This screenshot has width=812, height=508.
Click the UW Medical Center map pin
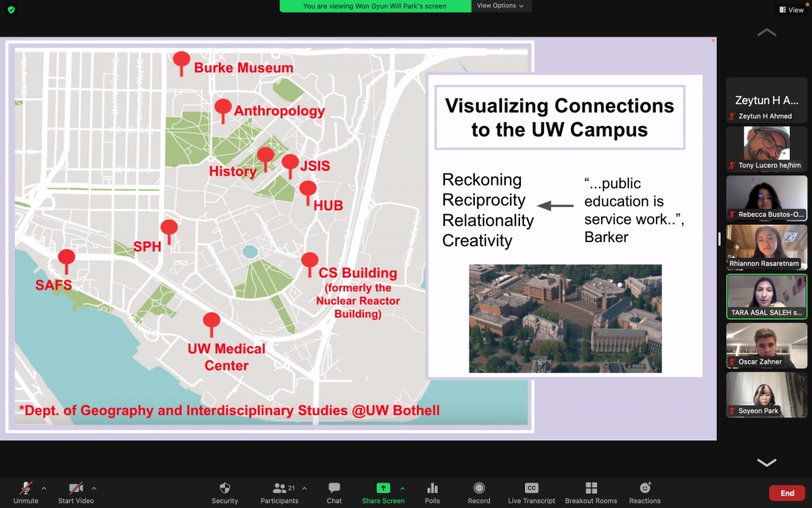click(211, 324)
